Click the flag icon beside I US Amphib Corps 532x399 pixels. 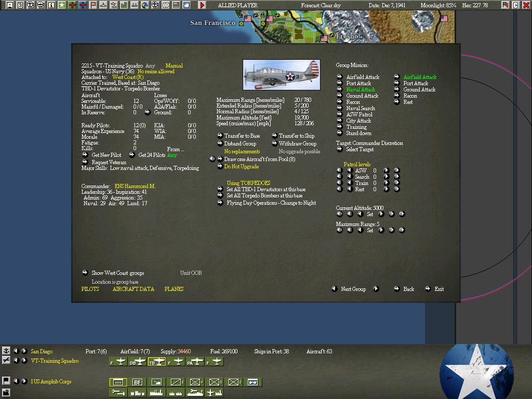6,381
